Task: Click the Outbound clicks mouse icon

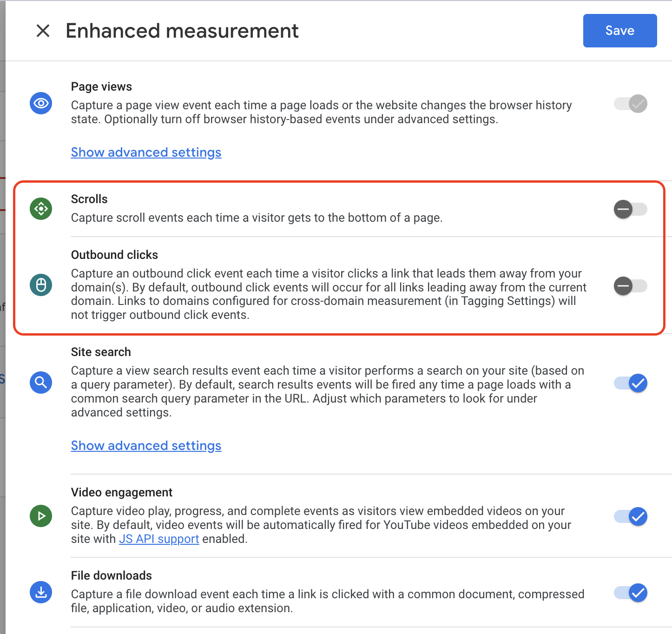Action: [41, 285]
